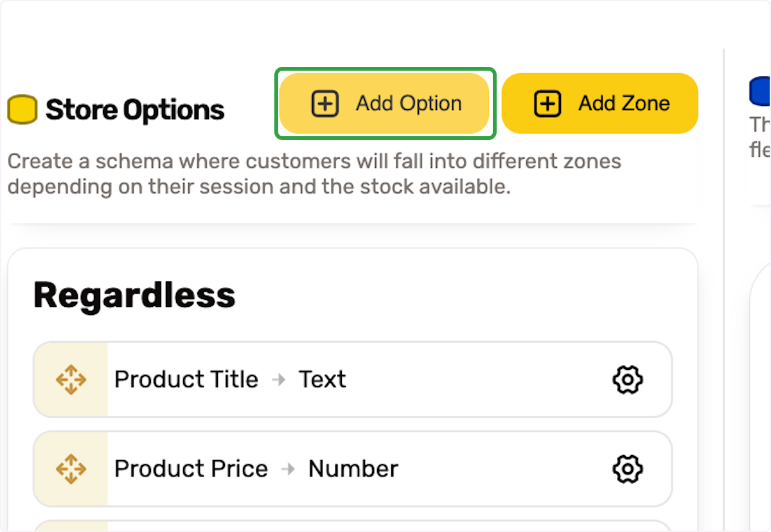Image resolution: width=771 pixels, height=532 pixels.
Task: Click arrow between Product Price and Number
Action: 288,469
